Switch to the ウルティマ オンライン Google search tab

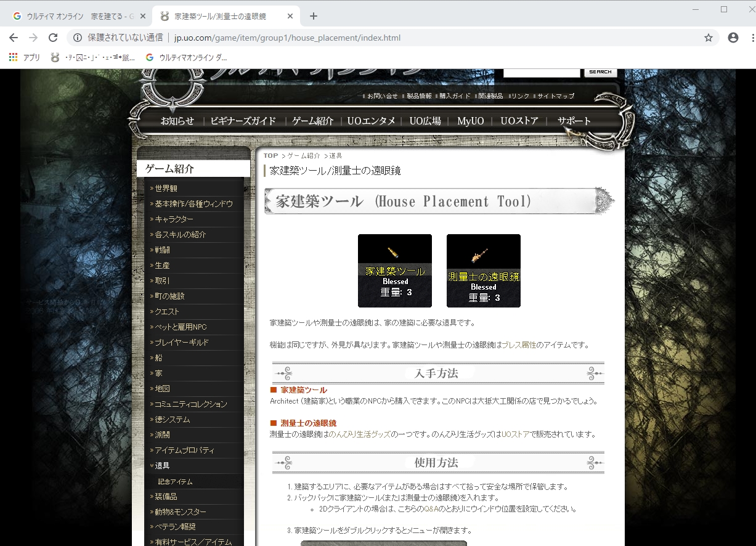click(x=79, y=16)
